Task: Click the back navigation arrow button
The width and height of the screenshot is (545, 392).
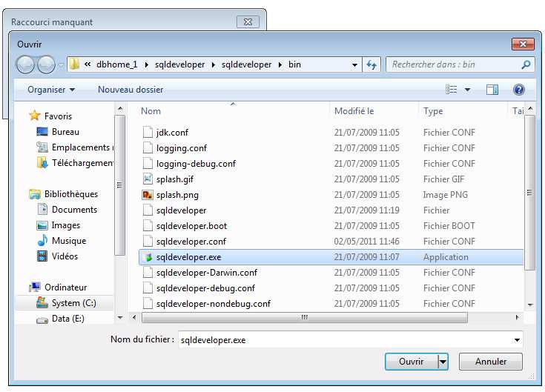Action: [x=25, y=64]
